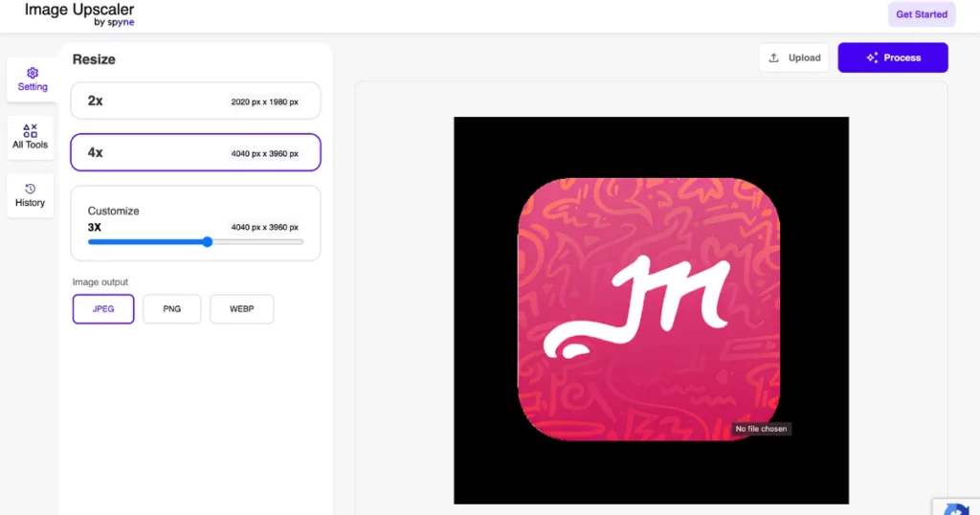Click the Customize slider handle
980x515 pixels.
click(208, 242)
